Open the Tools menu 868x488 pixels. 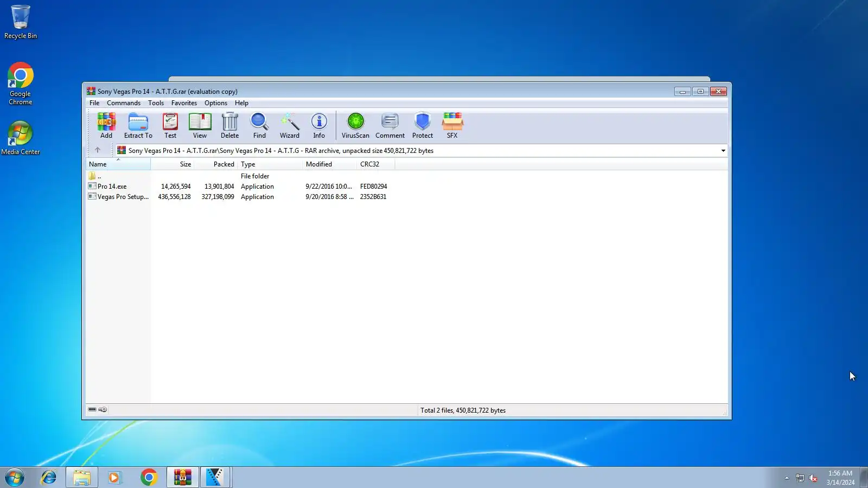pyautogui.click(x=156, y=103)
